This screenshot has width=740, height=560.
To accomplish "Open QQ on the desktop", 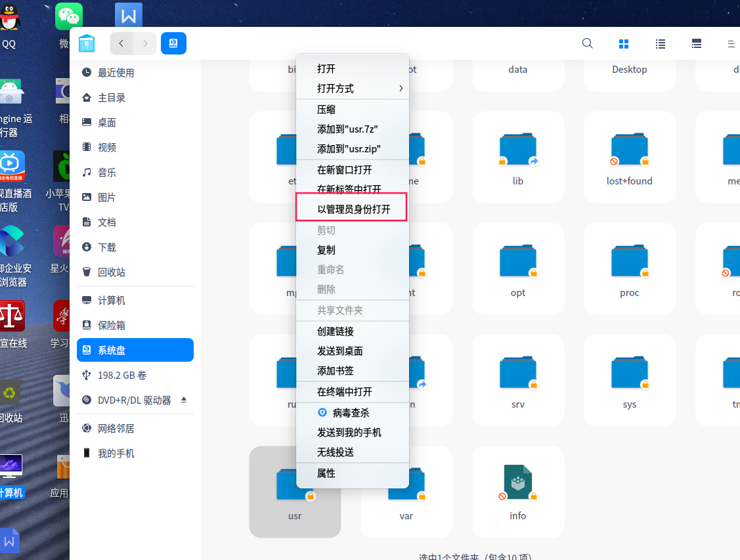I will pos(9,26).
